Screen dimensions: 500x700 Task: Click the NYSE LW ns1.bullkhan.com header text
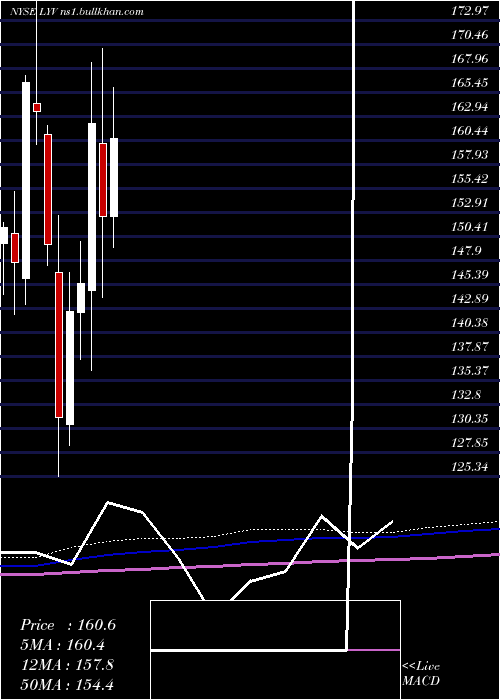pyautogui.click(x=77, y=12)
